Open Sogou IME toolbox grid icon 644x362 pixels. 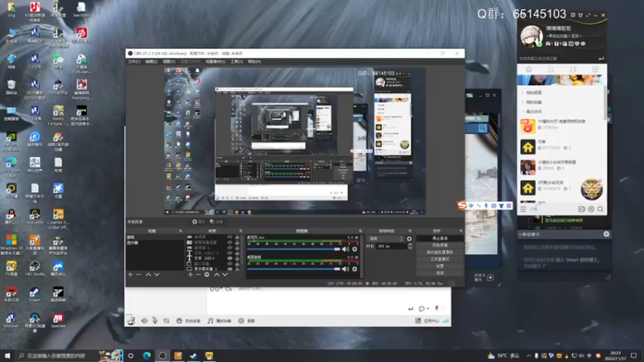point(509,205)
